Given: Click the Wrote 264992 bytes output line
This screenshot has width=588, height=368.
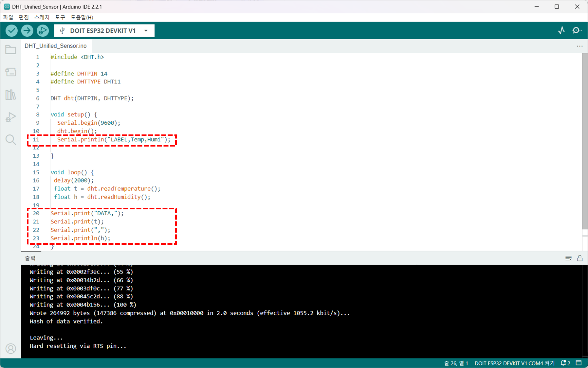Looking at the screenshot, I should 190,313.
